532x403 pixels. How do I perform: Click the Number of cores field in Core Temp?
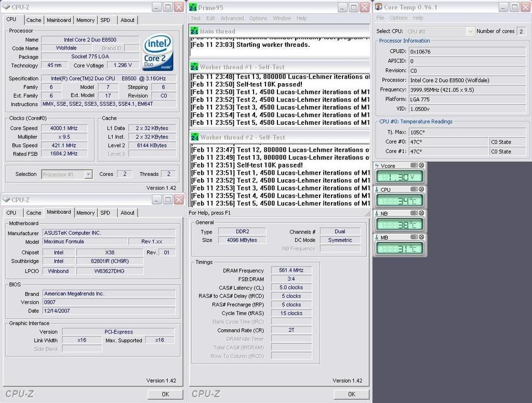(x=521, y=31)
